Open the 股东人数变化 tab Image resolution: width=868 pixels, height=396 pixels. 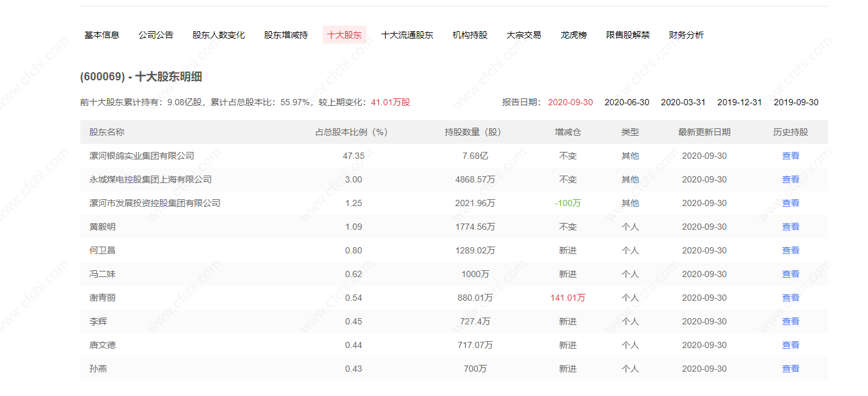pyautogui.click(x=219, y=35)
